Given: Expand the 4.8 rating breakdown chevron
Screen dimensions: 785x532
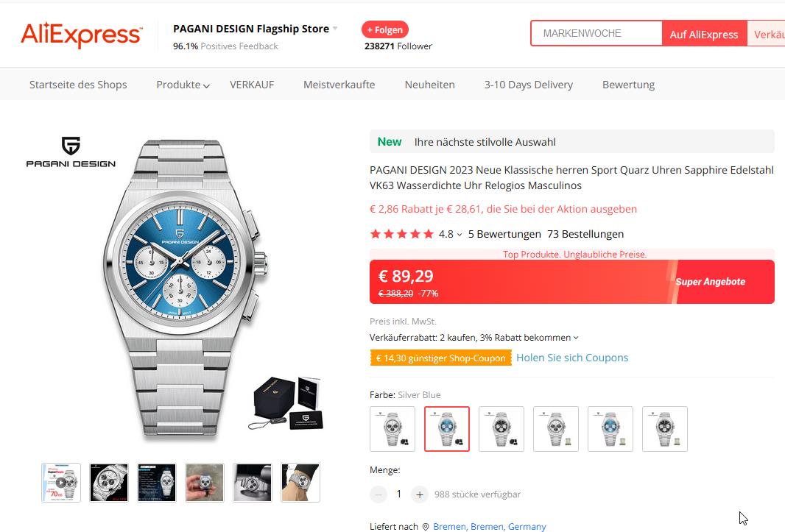Looking at the screenshot, I should (x=460, y=235).
